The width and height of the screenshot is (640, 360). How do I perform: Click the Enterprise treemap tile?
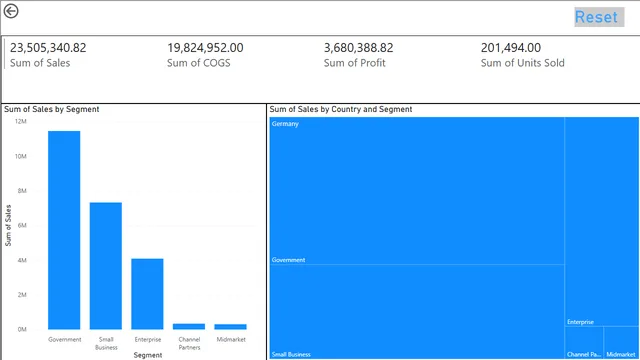(x=602, y=222)
